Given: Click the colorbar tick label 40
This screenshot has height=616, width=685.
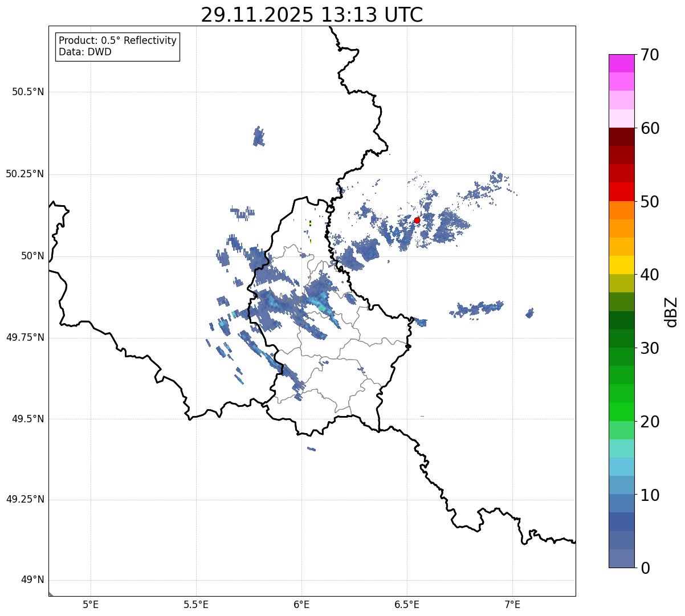Looking at the screenshot, I should (x=650, y=275).
